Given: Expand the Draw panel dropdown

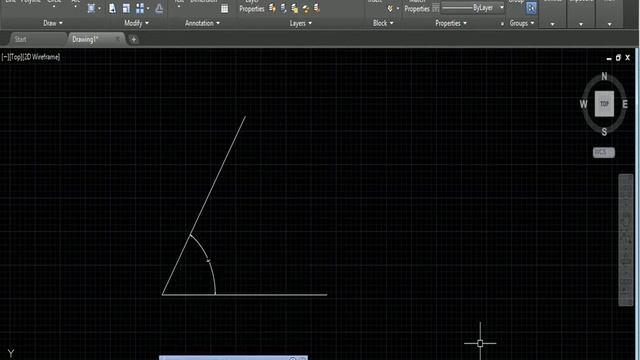Looking at the screenshot, I should 53,23.
